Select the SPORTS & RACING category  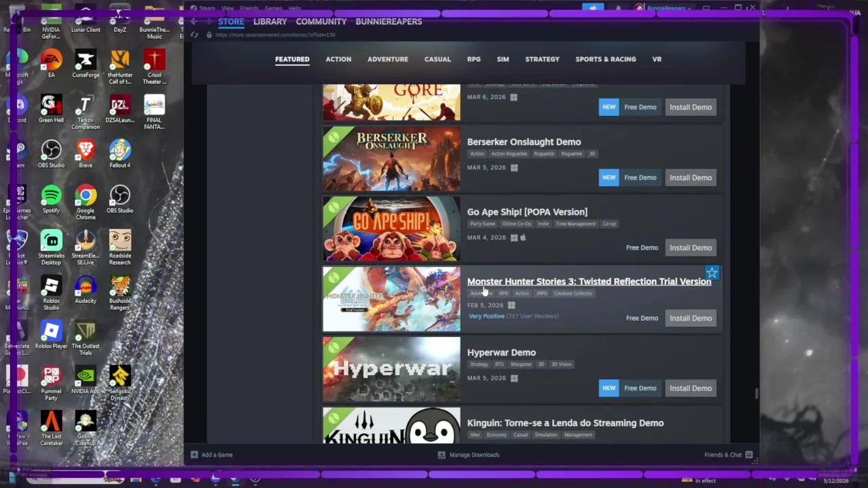pos(606,59)
